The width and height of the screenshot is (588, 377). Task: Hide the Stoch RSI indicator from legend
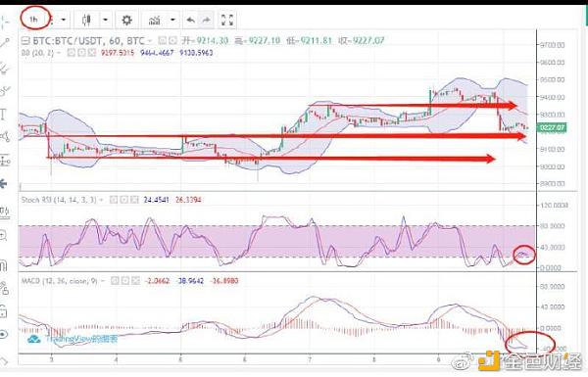tap(114, 200)
